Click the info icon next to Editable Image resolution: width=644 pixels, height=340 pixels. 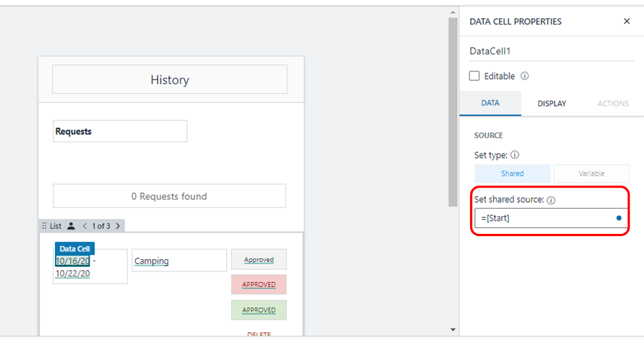coord(524,76)
